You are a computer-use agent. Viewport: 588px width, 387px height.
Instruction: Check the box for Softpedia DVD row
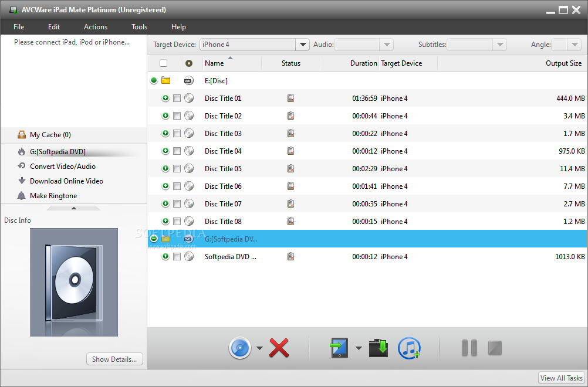(x=177, y=257)
